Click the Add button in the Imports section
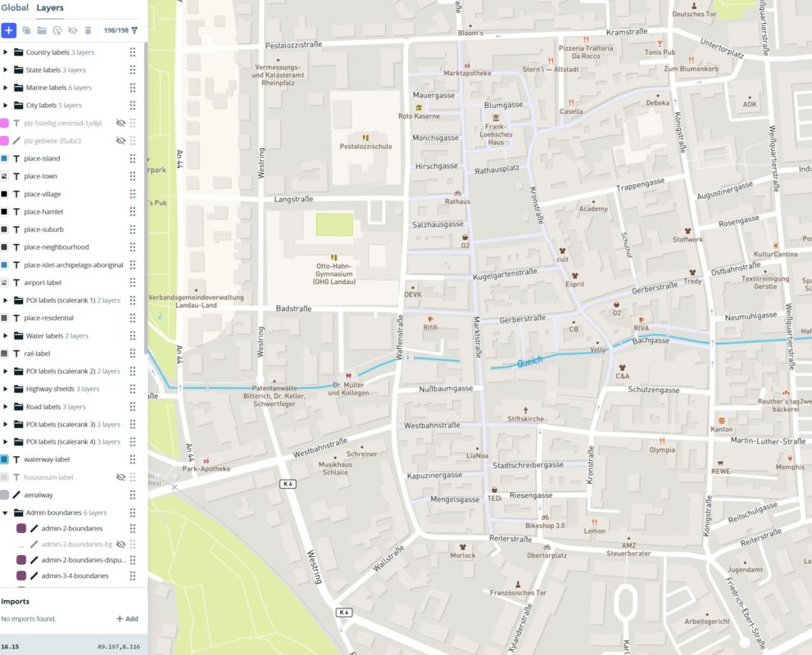812x655 pixels. pos(127,619)
